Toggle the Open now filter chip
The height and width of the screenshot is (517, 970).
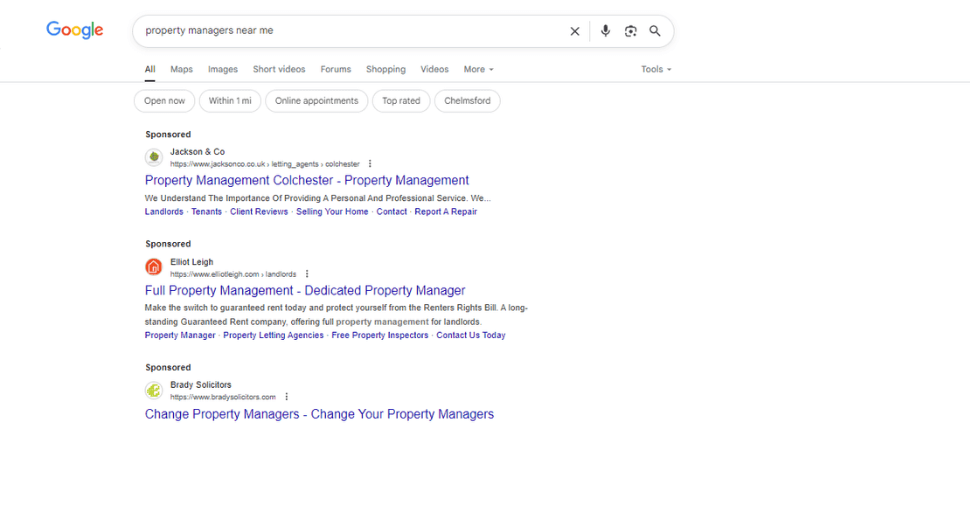(165, 101)
